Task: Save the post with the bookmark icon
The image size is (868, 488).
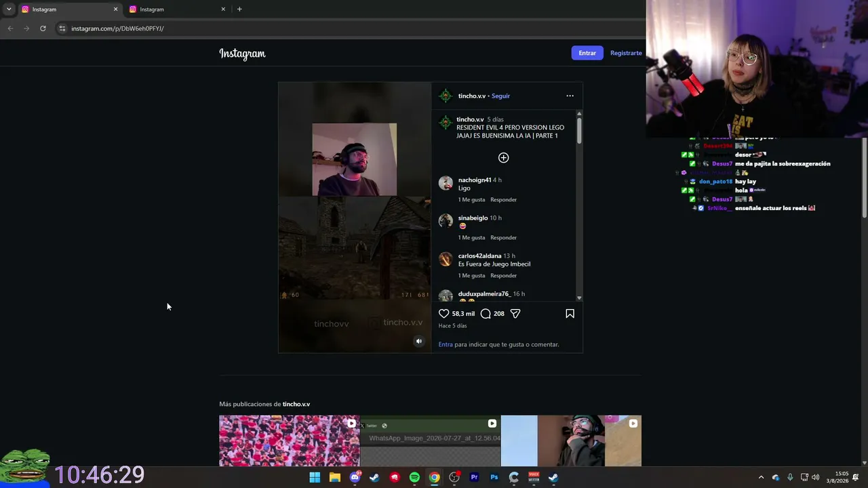Action: click(x=570, y=314)
